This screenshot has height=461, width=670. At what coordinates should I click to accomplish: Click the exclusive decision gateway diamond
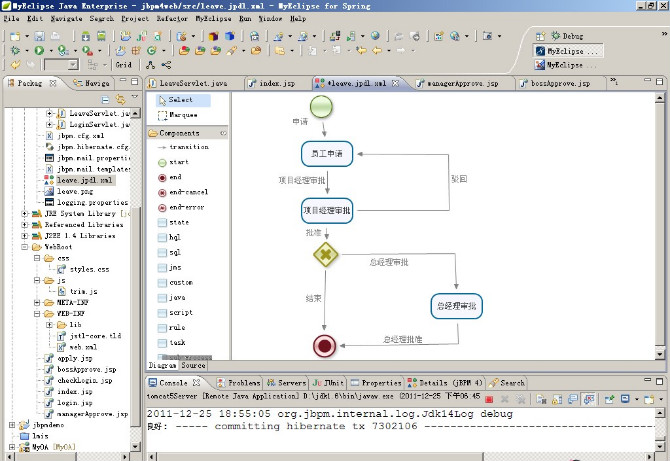point(325,254)
